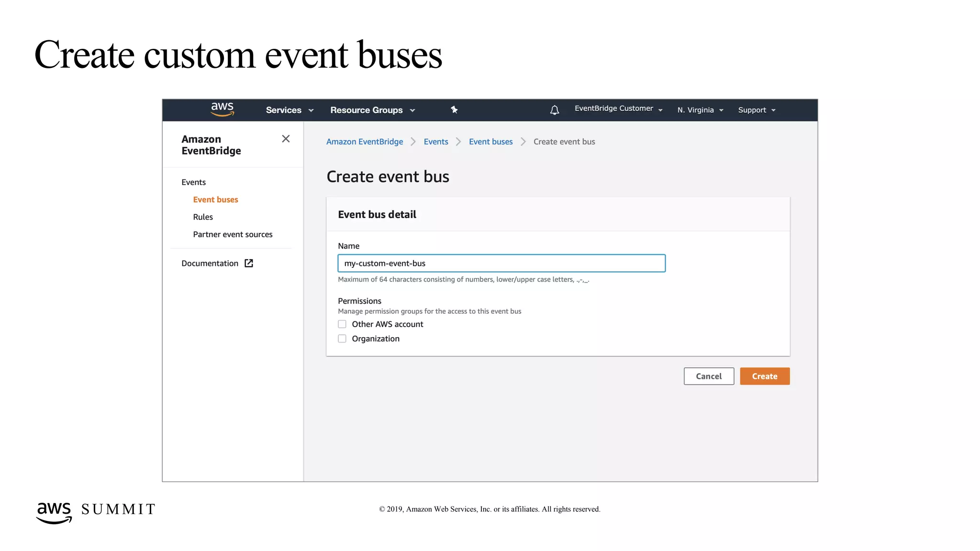The width and height of the screenshot is (980, 551).
Task: Open the N. Virginia region selector
Action: 701,110
